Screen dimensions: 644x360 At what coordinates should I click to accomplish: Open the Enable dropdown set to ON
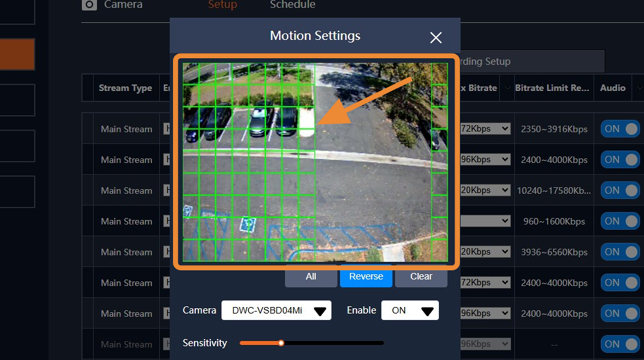point(410,310)
